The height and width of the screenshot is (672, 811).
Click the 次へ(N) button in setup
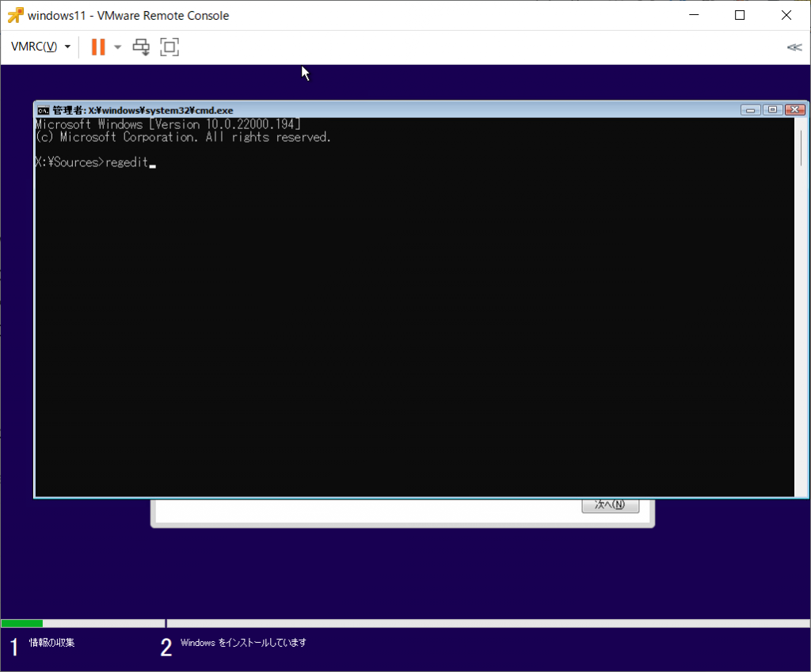(611, 505)
